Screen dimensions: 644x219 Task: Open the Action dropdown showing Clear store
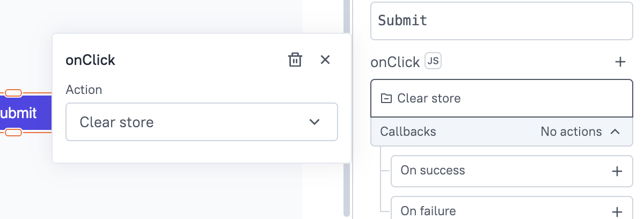click(201, 122)
